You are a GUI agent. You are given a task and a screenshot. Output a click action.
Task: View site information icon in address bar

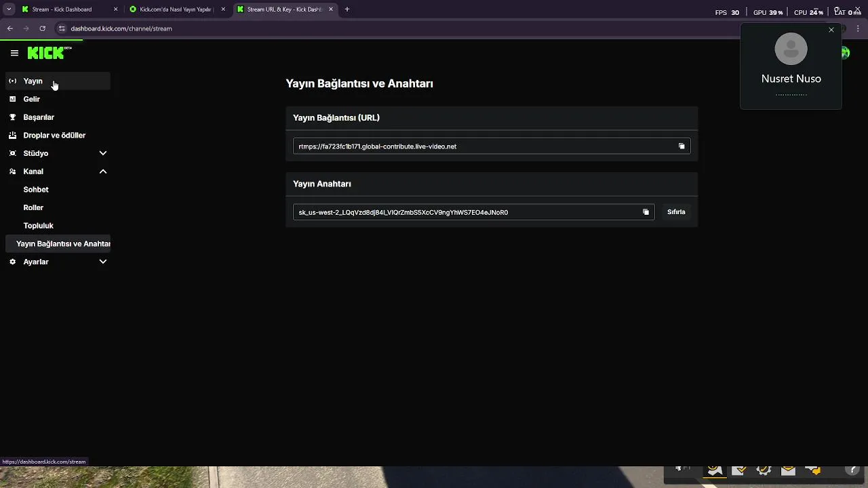[x=62, y=28]
